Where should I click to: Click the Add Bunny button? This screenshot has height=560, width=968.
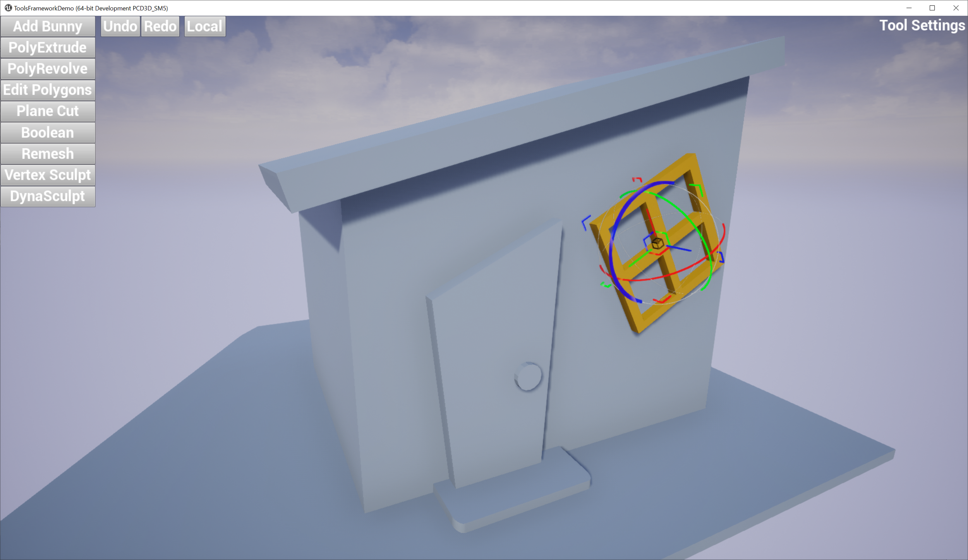click(47, 26)
